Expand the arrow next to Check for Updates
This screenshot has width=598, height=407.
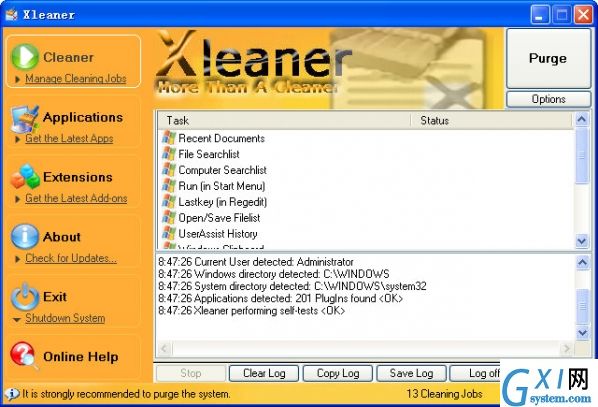click(x=17, y=259)
